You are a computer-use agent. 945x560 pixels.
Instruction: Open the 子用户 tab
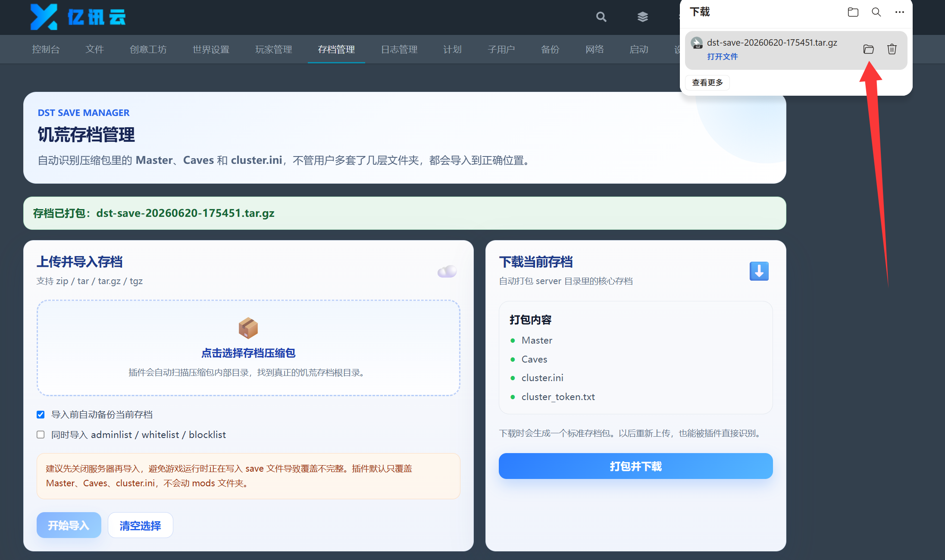click(501, 50)
